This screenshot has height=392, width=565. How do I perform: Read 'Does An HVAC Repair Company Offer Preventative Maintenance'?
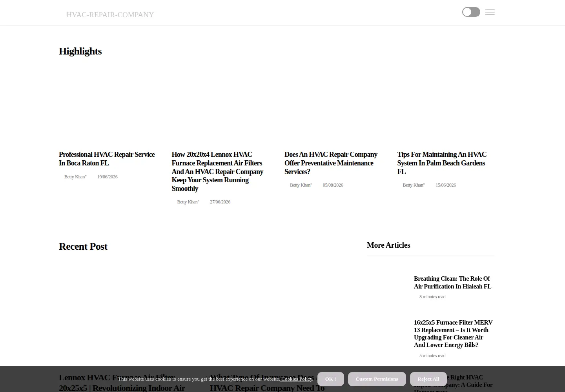point(331,163)
